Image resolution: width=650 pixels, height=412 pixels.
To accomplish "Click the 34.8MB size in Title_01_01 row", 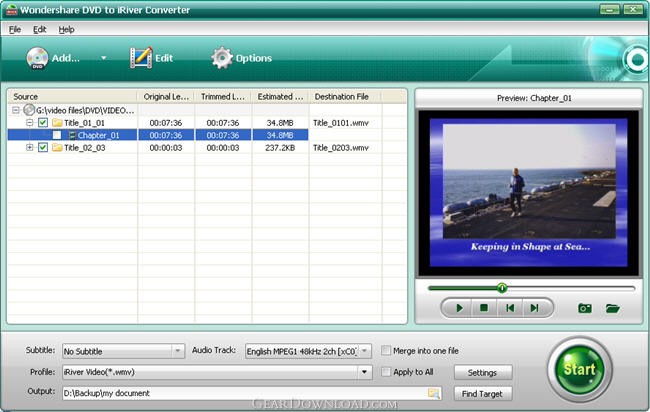I will click(x=280, y=123).
